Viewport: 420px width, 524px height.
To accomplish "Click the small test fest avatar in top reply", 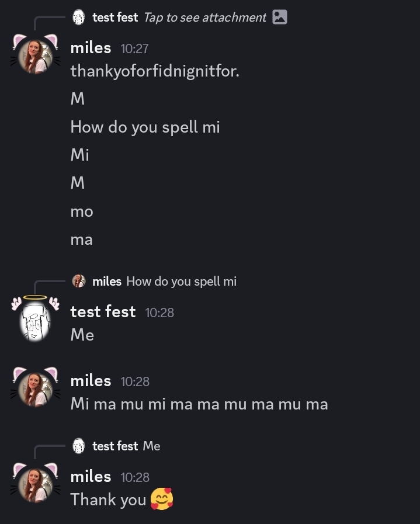I will pyautogui.click(x=79, y=18).
